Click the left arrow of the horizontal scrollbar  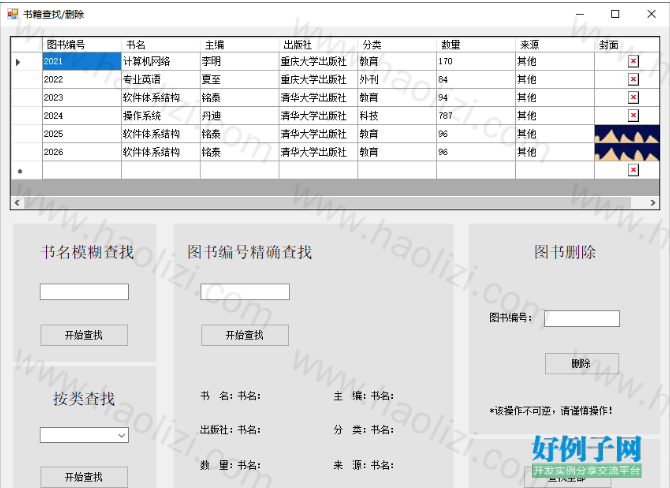[17, 203]
